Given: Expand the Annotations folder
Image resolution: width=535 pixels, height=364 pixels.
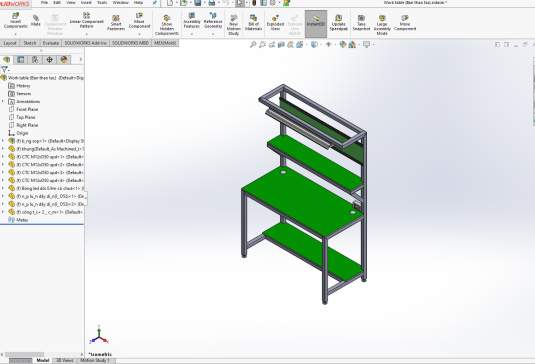Looking at the screenshot, I should point(3,101).
